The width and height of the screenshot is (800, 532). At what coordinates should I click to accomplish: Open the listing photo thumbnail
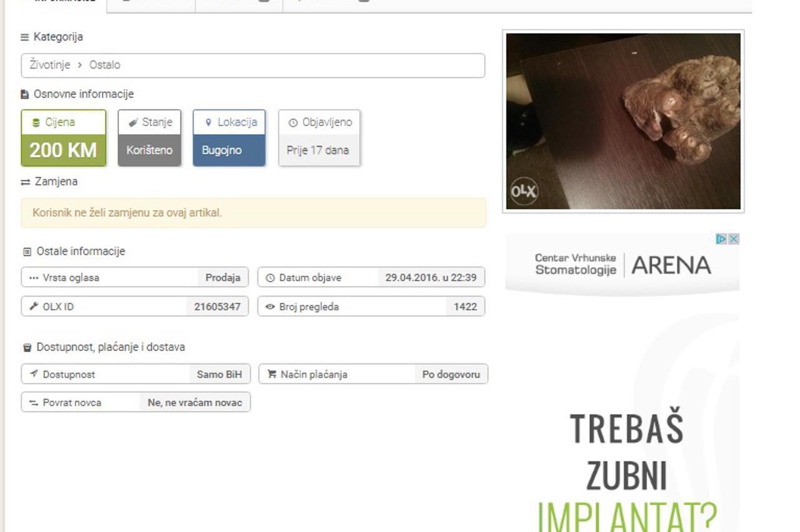pos(623,121)
